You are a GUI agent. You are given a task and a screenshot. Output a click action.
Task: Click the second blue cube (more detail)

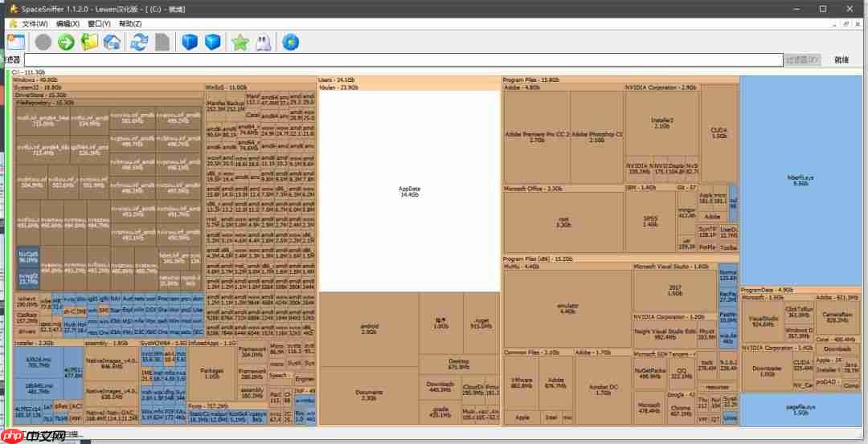pyautogui.click(x=212, y=43)
